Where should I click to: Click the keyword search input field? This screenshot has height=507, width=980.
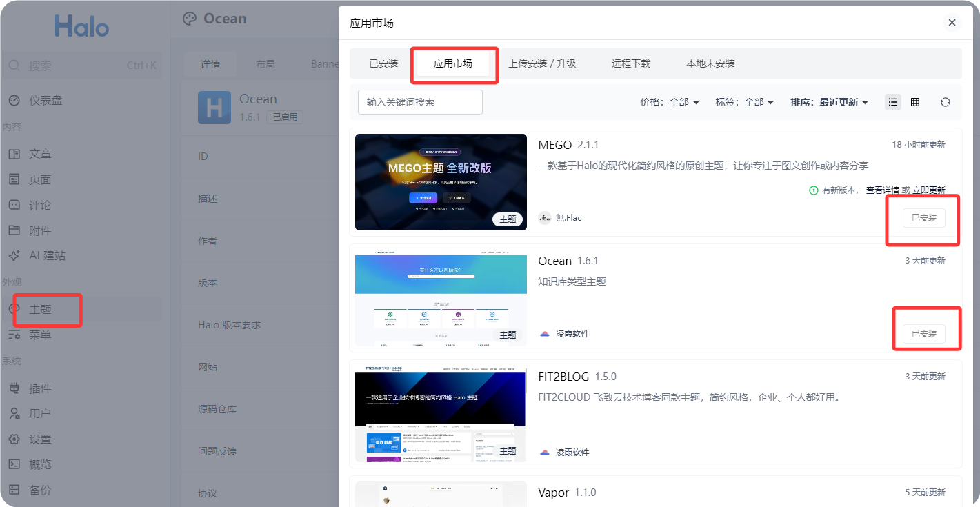pos(419,101)
